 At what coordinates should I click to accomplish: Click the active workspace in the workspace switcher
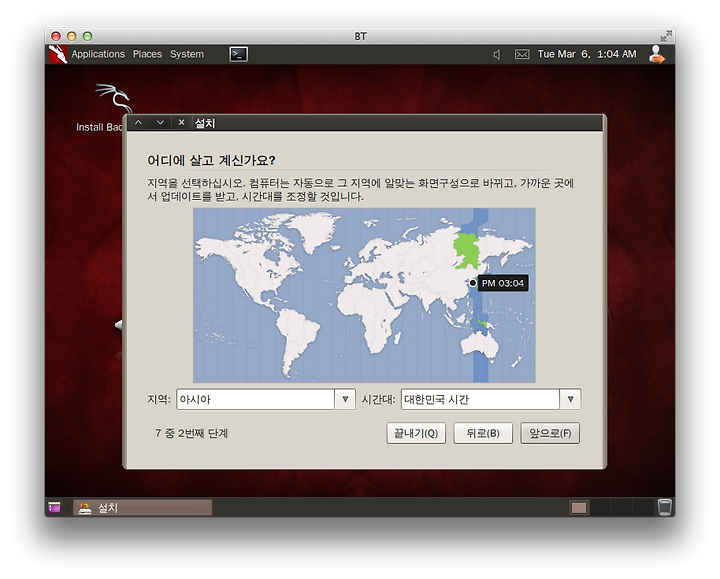pyautogui.click(x=579, y=508)
